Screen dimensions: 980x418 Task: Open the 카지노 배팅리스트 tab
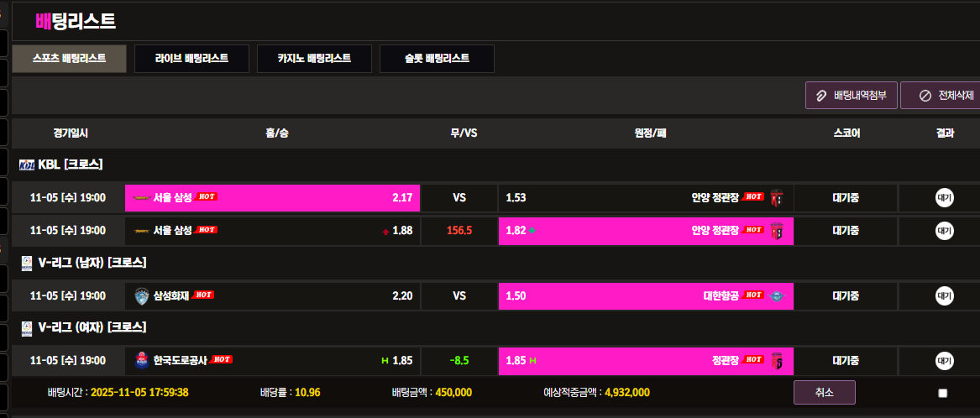click(x=314, y=59)
